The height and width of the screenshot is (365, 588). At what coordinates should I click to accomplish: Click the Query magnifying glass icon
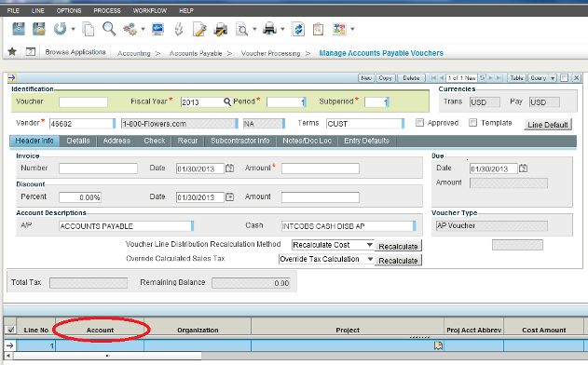point(109,29)
